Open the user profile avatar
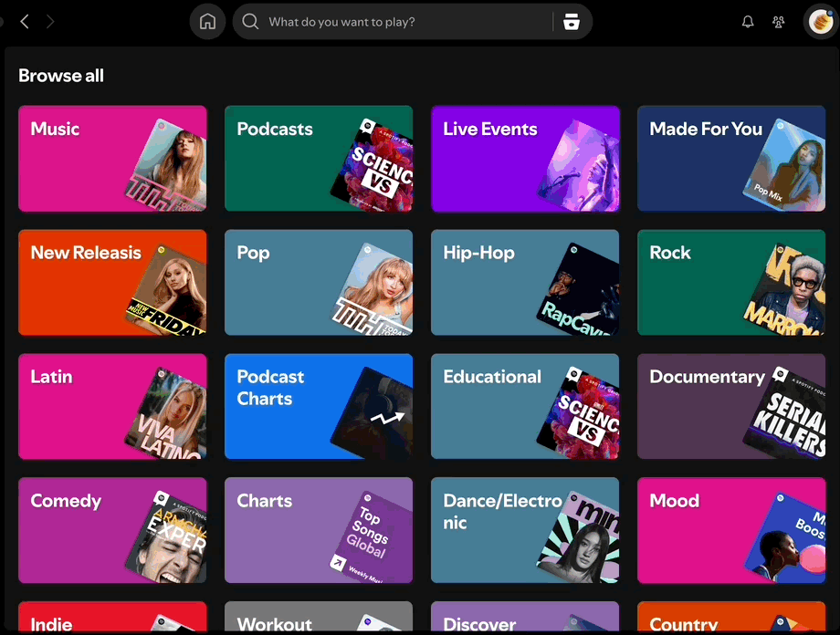The height and width of the screenshot is (635, 840). tap(820, 21)
